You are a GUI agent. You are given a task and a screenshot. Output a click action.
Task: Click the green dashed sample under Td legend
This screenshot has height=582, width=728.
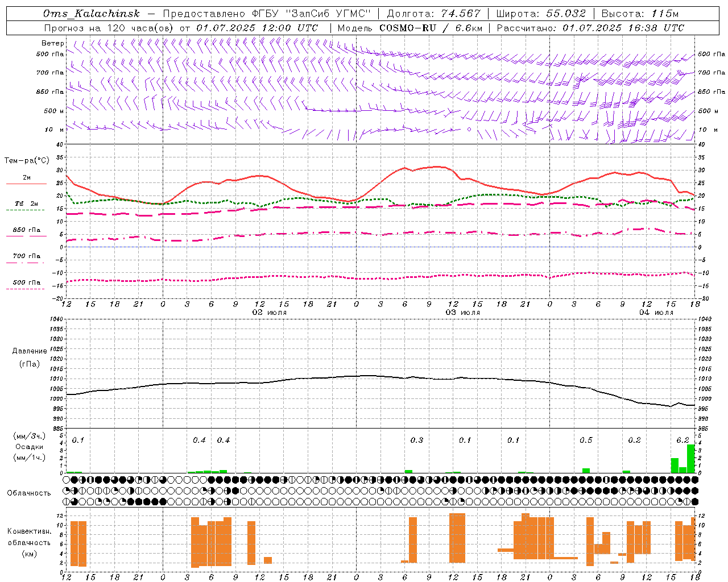click(x=25, y=210)
